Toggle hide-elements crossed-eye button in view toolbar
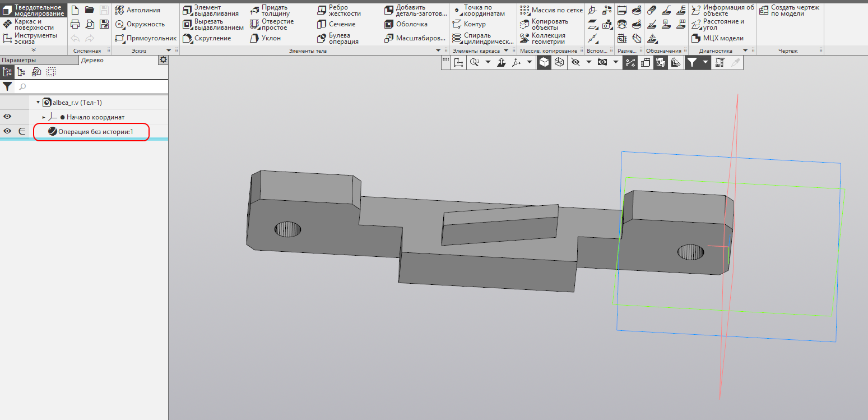This screenshot has width=868, height=420. click(x=575, y=62)
